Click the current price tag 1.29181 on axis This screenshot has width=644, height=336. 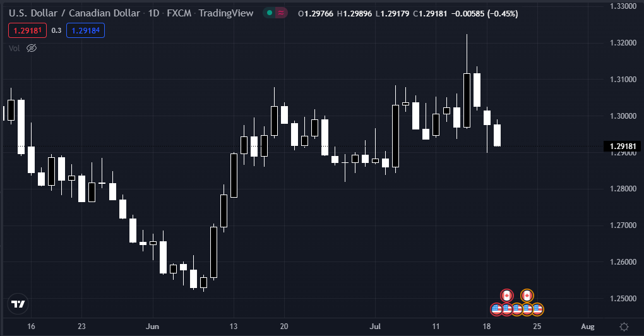tap(623, 147)
